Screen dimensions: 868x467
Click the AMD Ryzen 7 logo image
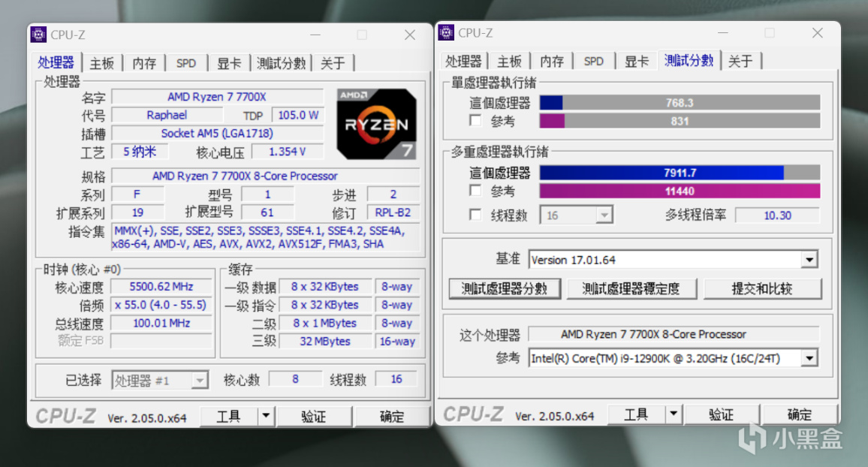376,124
